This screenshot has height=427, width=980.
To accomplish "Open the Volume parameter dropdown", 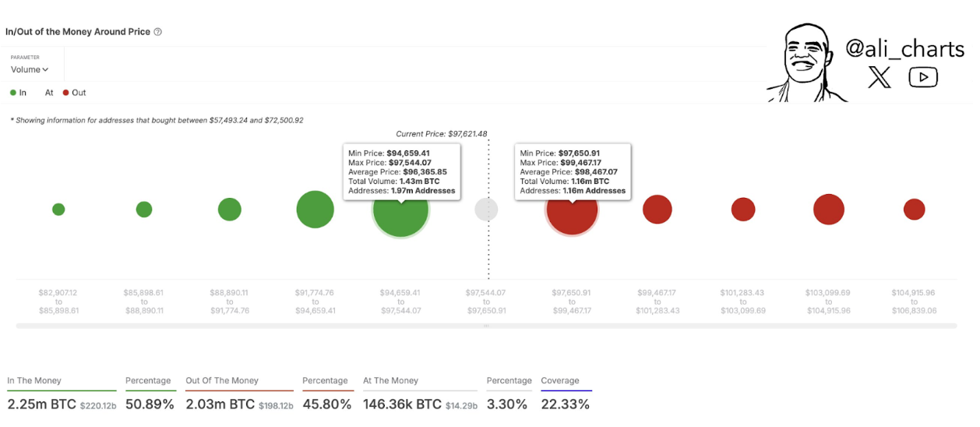I will tap(30, 69).
